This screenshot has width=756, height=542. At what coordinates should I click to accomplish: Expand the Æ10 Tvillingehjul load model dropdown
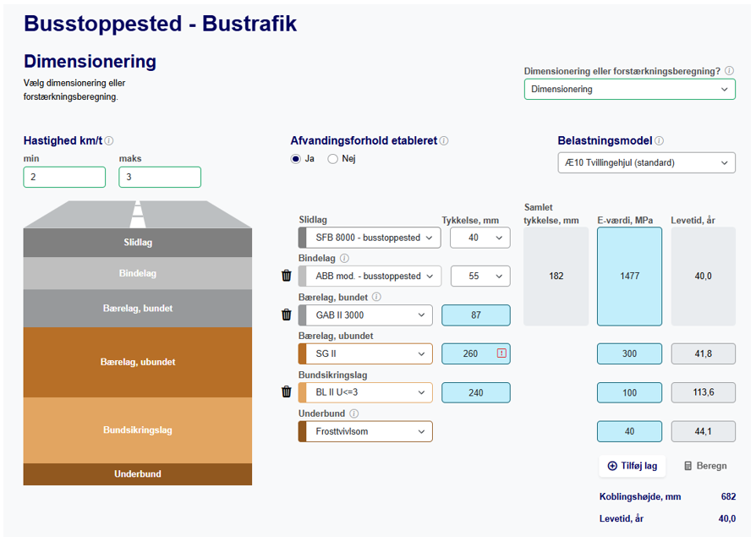pyautogui.click(x=646, y=163)
